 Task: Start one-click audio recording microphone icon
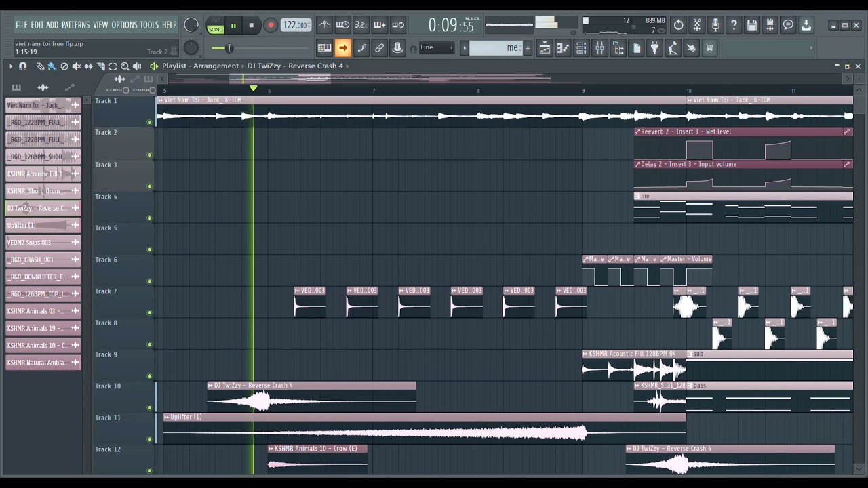(715, 25)
